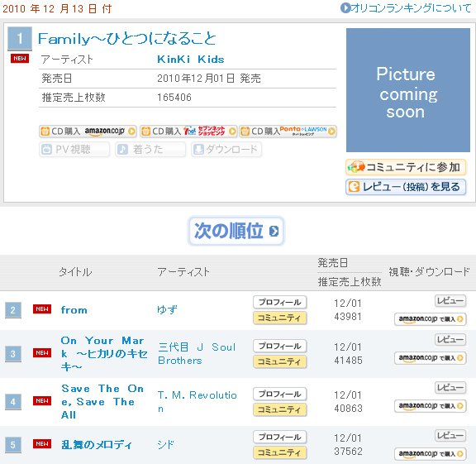Open 乱舞のメロディ song link
The height and width of the screenshot is (464, 476).
(97, 444)
